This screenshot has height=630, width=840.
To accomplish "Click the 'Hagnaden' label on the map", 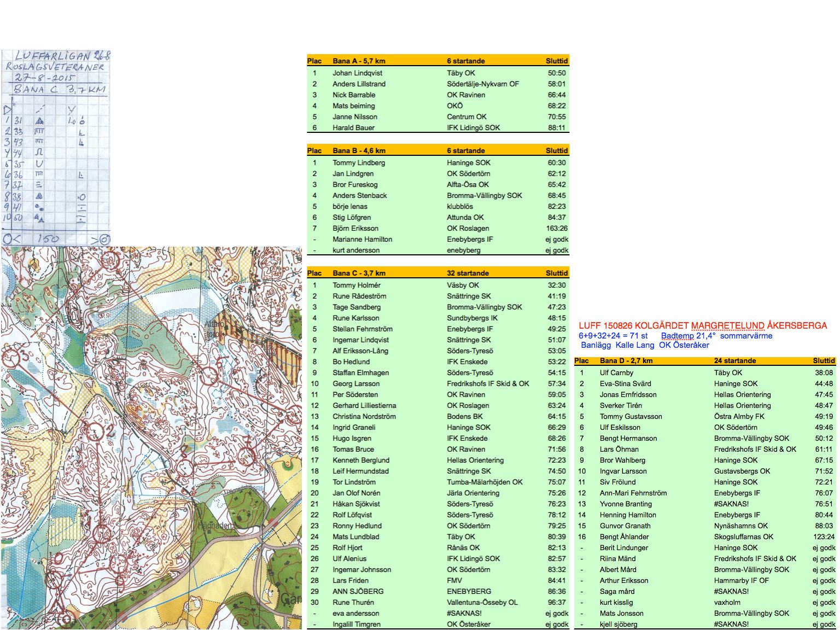I will point(215,525).
